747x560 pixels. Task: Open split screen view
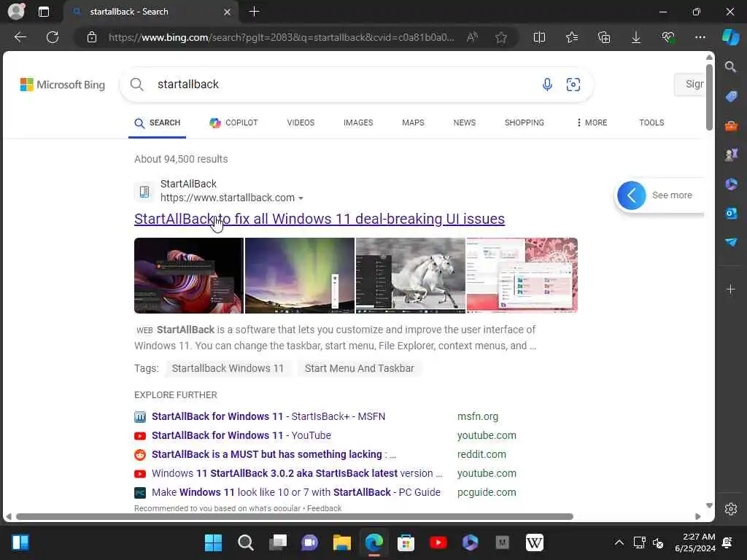[x=539, y=37]
